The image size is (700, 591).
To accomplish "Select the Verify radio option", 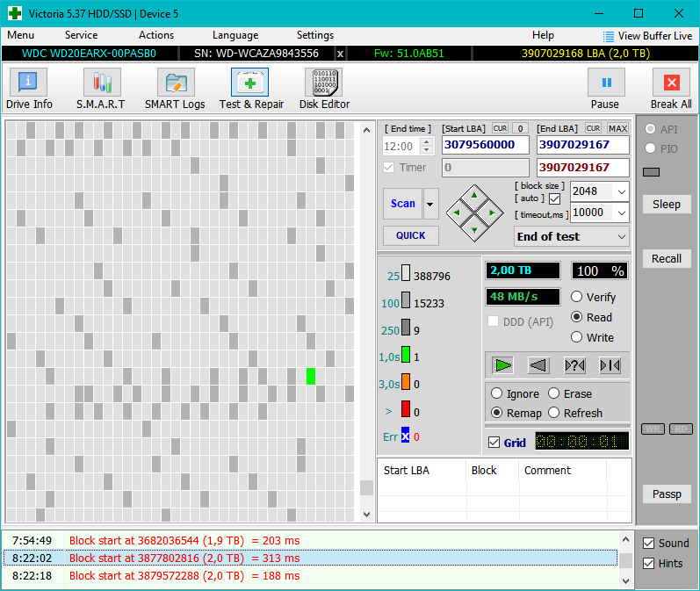I will click(x=577, y=297).
